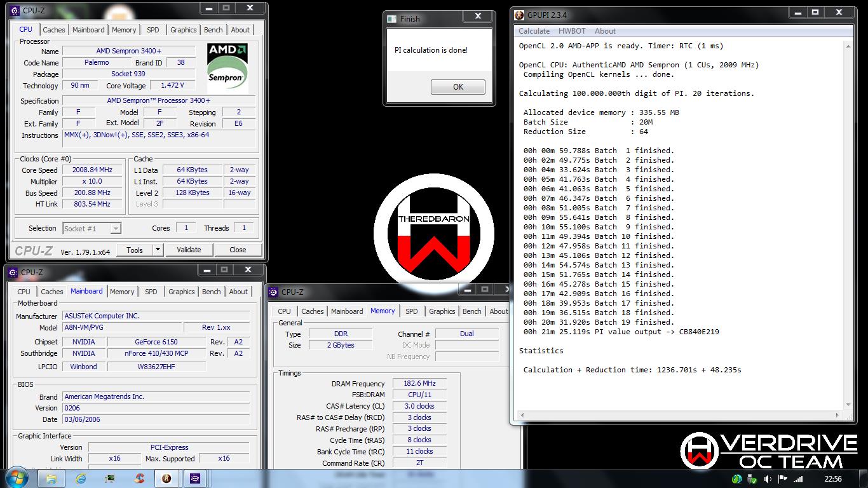This screenshot has height=488, width=868.
Task: Open the volume speaker tray icon
Action: [x=768, y=479]
